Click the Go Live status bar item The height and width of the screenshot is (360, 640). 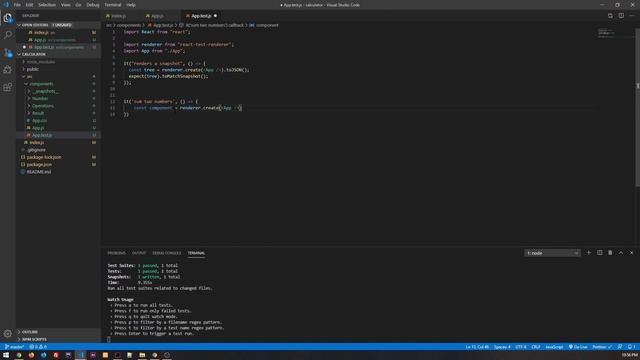pyautogui.click(x=578, y=347)
